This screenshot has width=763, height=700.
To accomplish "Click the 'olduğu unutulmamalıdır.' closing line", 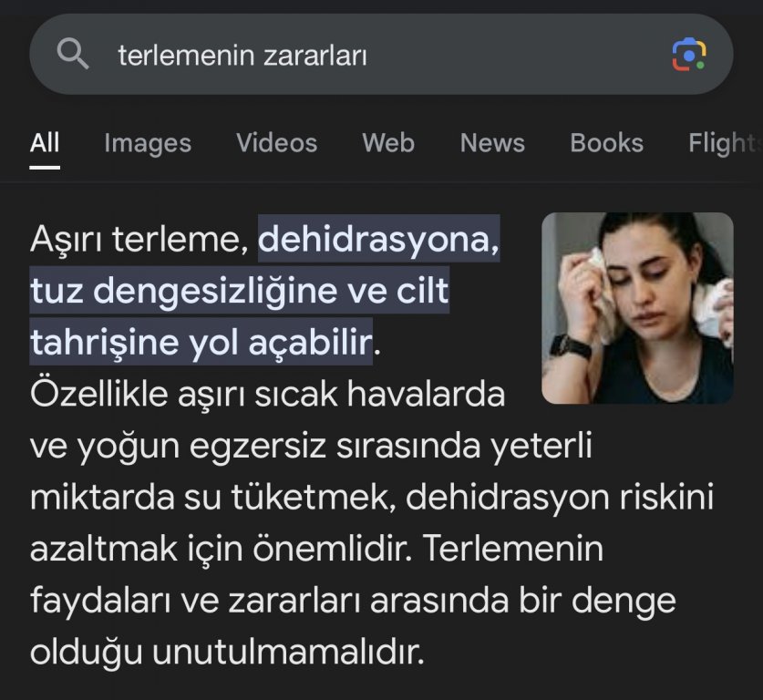I will point(227,653).
